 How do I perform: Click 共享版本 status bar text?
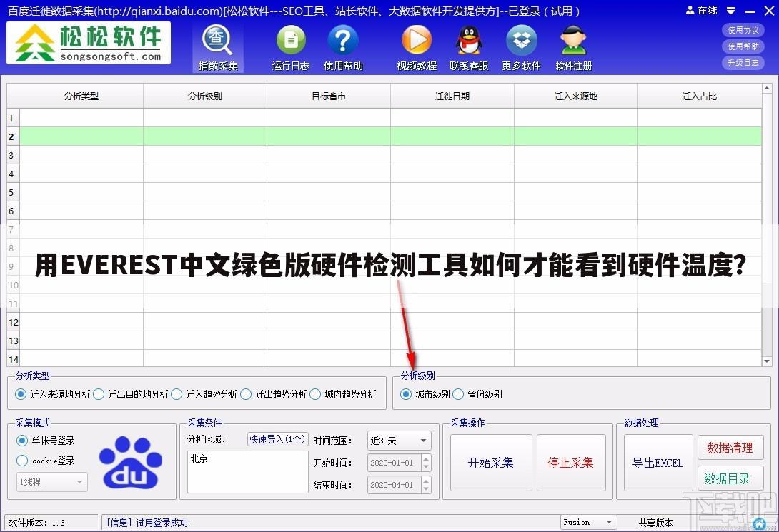pos(655,523)
